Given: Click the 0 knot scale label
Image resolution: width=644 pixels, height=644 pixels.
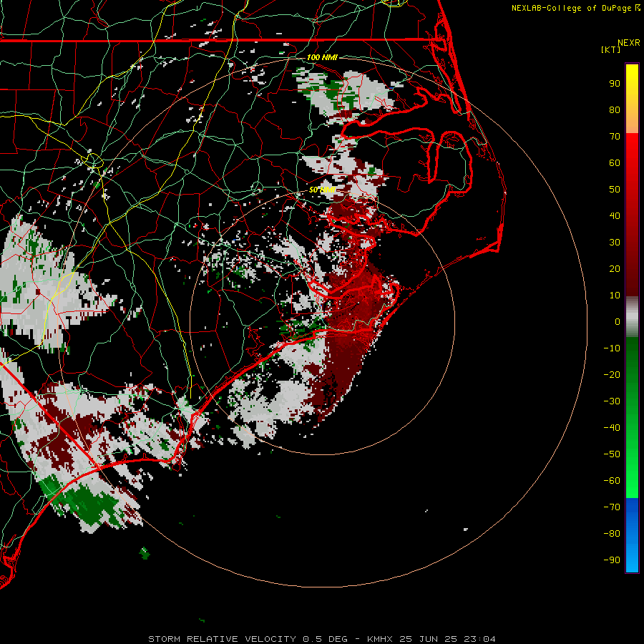Looking at the screenshot, I should tap(618, 322).
